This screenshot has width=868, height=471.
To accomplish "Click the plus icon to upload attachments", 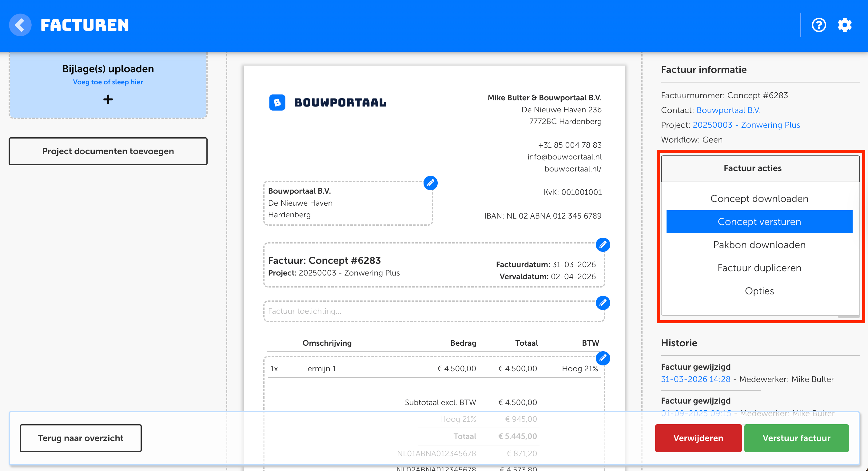I will [108, 99].
